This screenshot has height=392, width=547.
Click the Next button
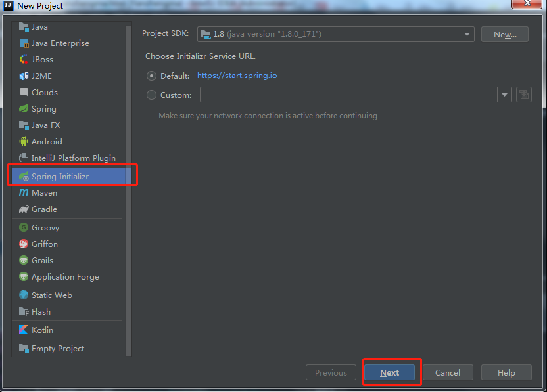[x=390, y=373]
